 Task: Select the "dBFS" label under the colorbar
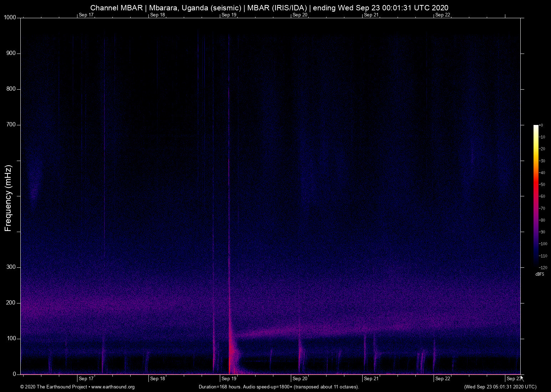click(540, 274)
